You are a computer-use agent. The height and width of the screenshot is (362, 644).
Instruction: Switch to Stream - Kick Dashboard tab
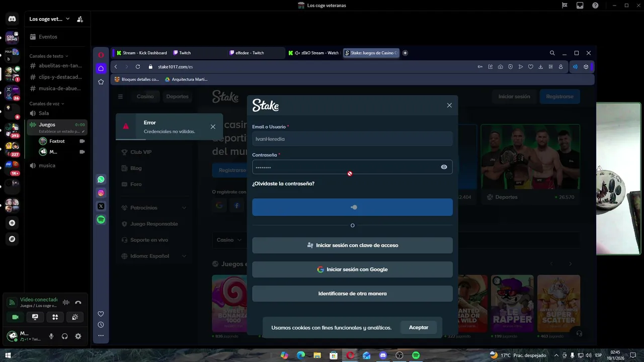point(141,53)
